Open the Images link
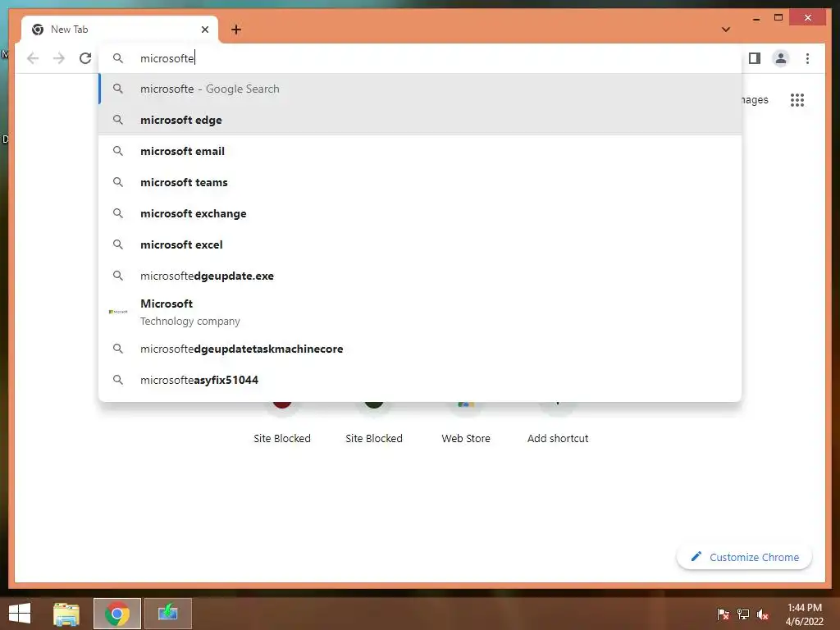 coord(755,99)
